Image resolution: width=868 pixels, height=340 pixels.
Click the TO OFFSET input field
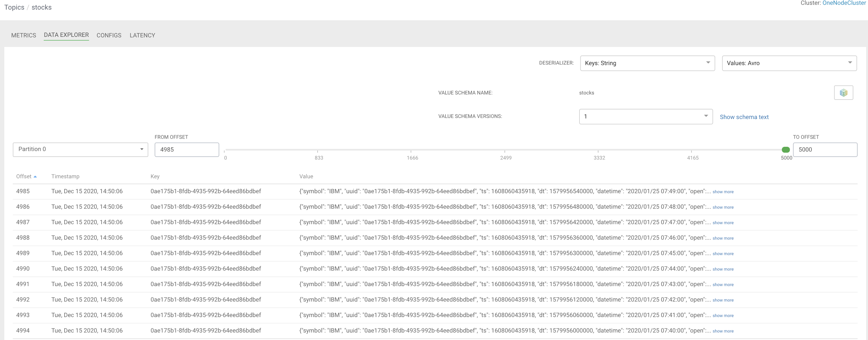coord(825,149)
